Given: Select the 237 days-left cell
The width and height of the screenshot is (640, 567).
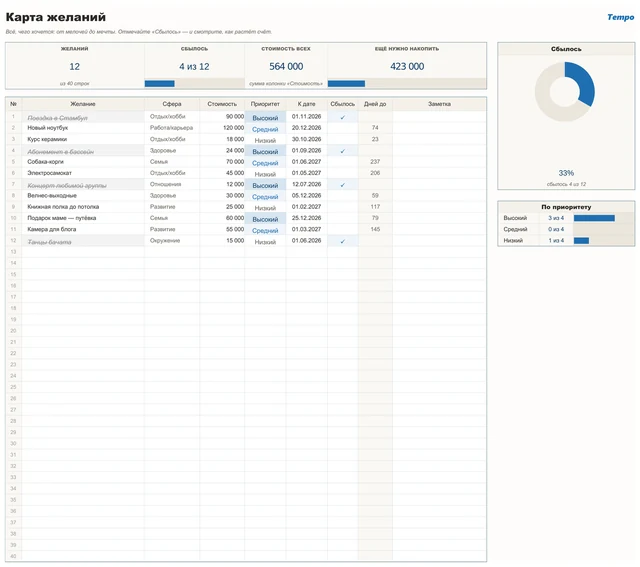Looking at the screenshot, I should pos(375,162).
